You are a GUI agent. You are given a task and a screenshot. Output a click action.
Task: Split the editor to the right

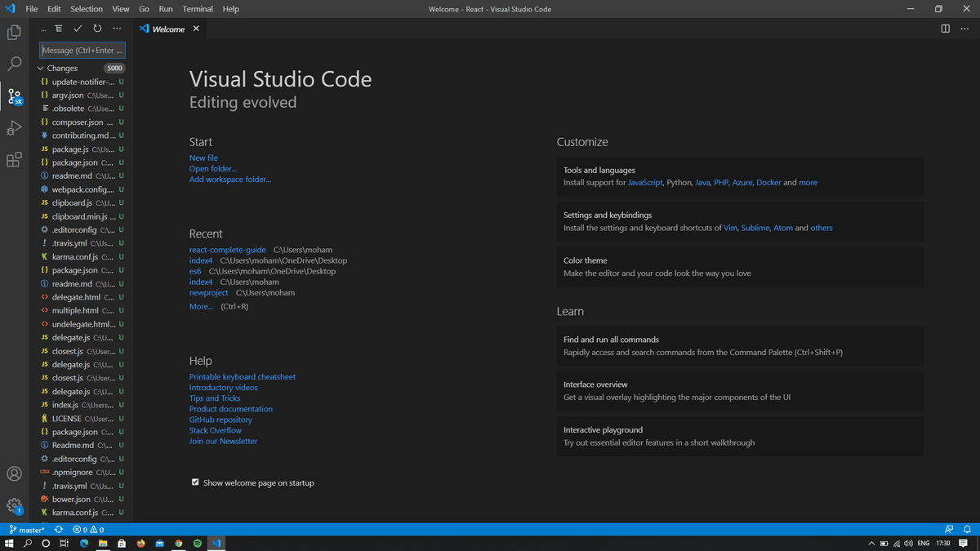[945, 29]
